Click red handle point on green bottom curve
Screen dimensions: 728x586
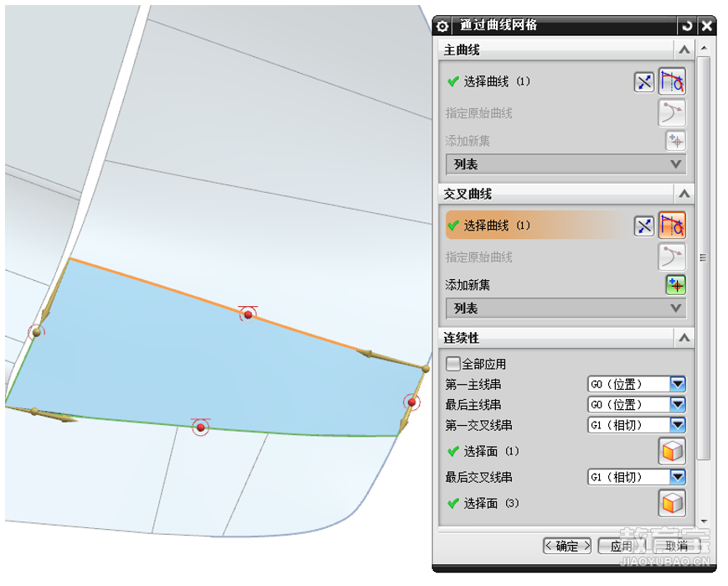200,427
